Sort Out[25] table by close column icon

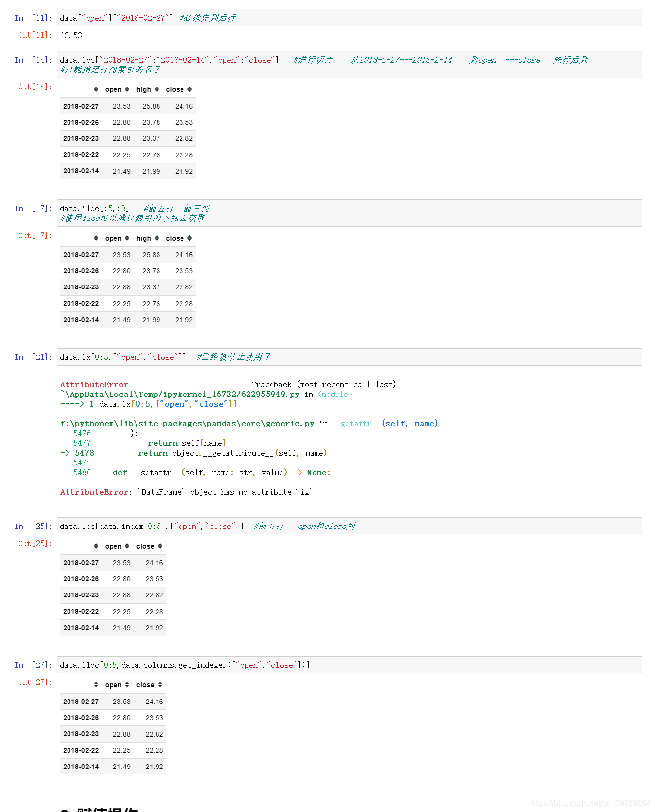tap(160, 546)
